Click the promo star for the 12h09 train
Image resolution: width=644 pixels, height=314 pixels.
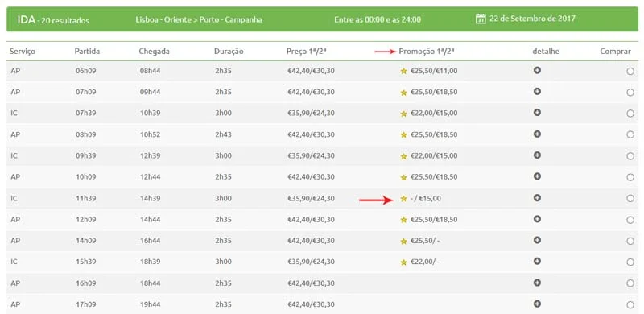click(403, 220)
